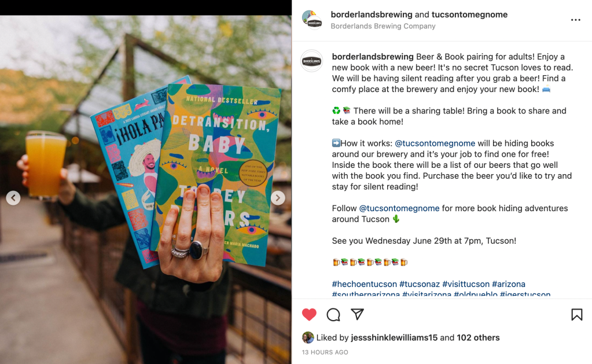View the list of 102 others who liked
This screenshot has height=364, width=592.
click(478, 337)
